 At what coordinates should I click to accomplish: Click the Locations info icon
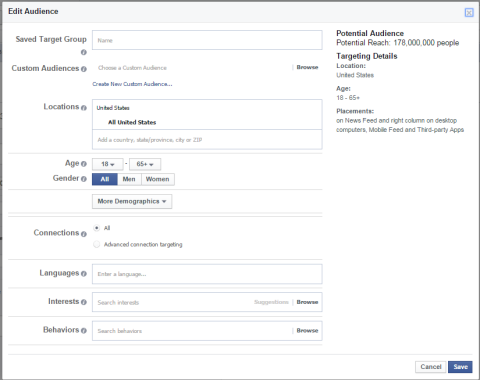point(84,108)
